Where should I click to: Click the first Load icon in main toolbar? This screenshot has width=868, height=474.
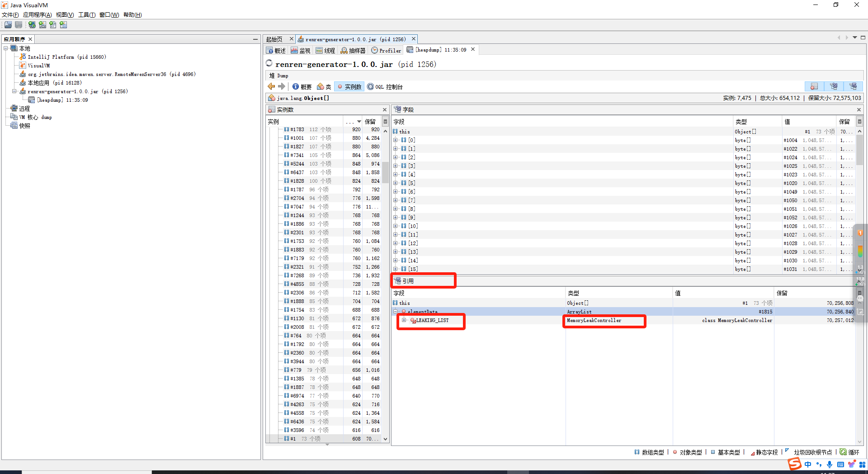click(8, 25)
